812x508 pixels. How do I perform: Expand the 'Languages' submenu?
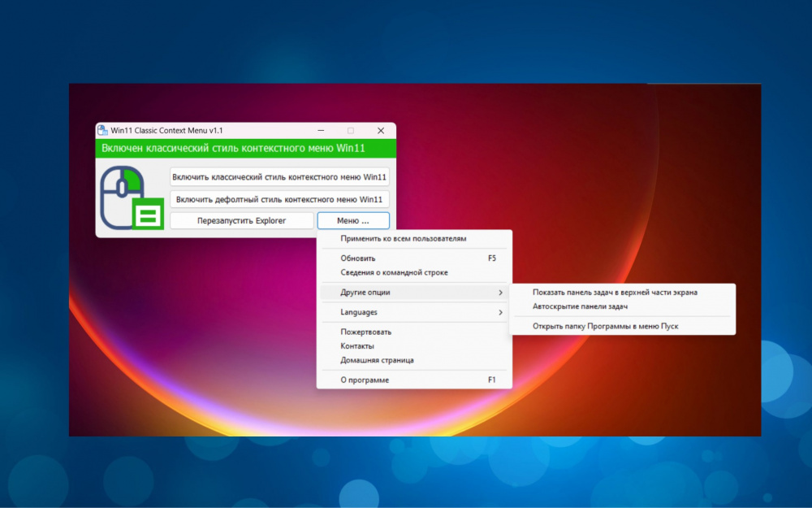click(359, 312)
